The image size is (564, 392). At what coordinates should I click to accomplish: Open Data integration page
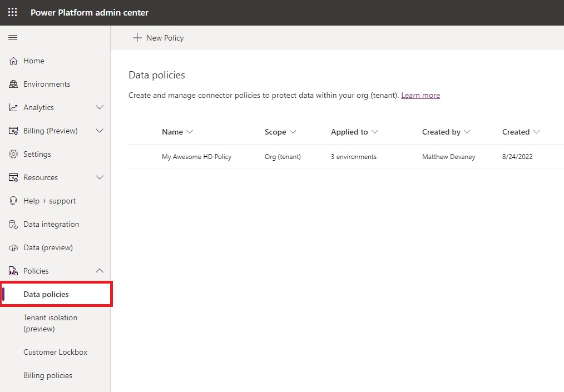55,225
